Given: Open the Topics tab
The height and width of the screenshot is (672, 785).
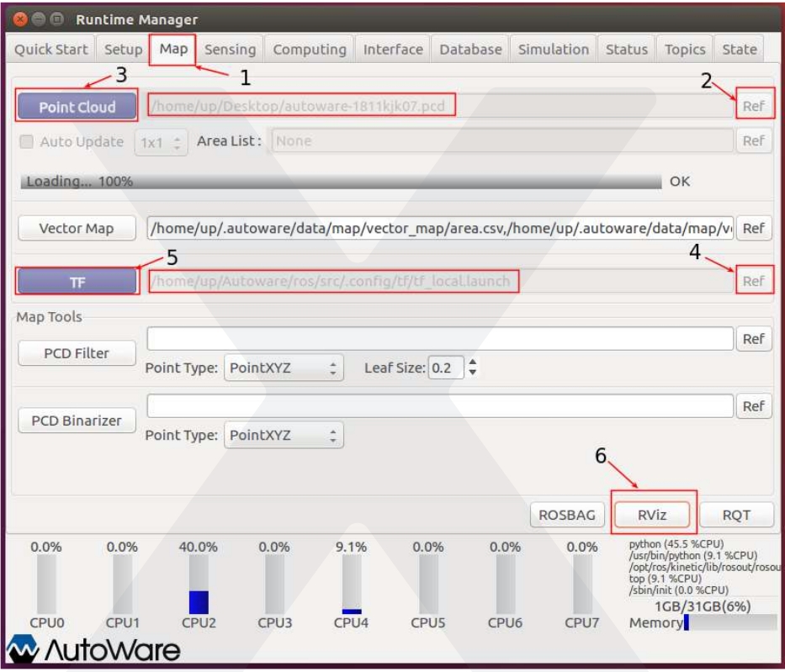Looking at the screenshot, I should click(685, 49).
